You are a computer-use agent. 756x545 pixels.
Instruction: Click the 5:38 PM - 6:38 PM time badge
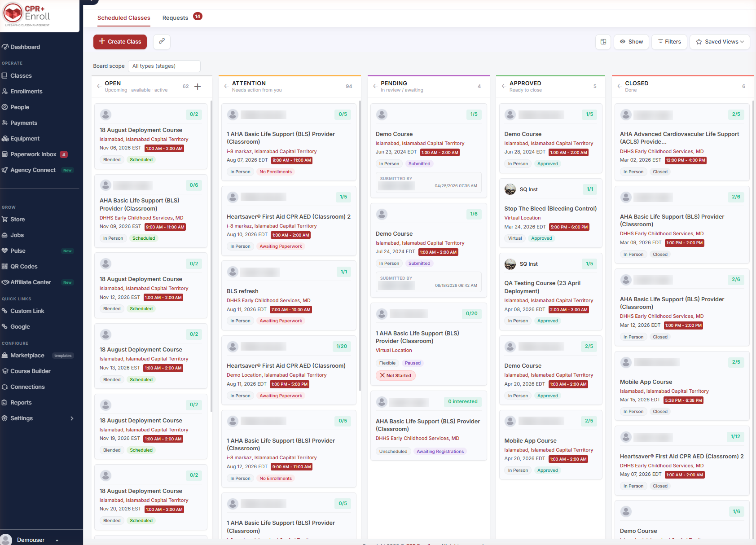tap(684, 400)
